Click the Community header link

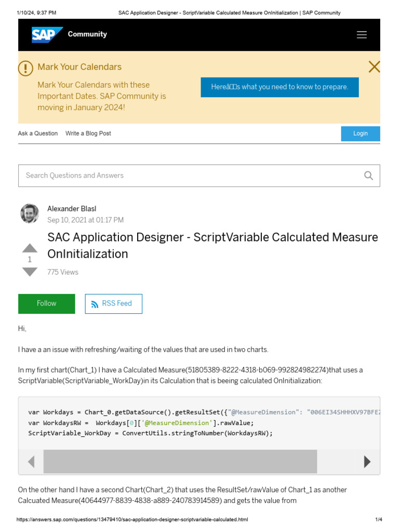pyautogui.click(x=87, y=34)
